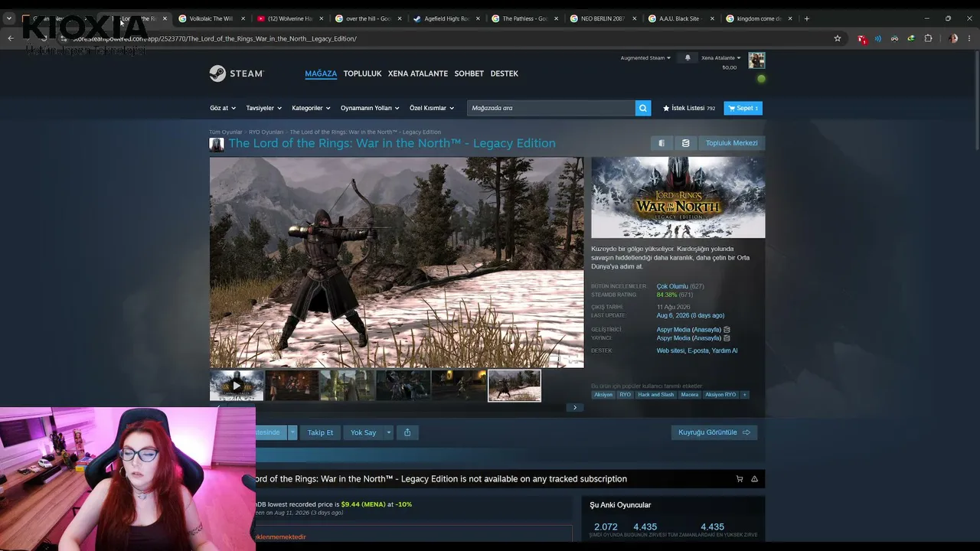Image resolution: width=980 pixels, height=551 pixels.
Task: Expand the Tavsiyeler menu
Action: [x=264, y=108]
